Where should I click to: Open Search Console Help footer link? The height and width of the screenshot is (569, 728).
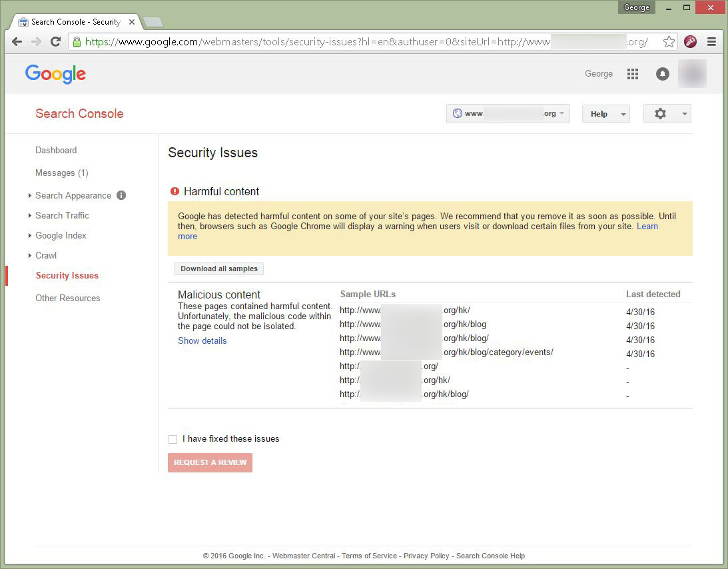pos(491,556)
